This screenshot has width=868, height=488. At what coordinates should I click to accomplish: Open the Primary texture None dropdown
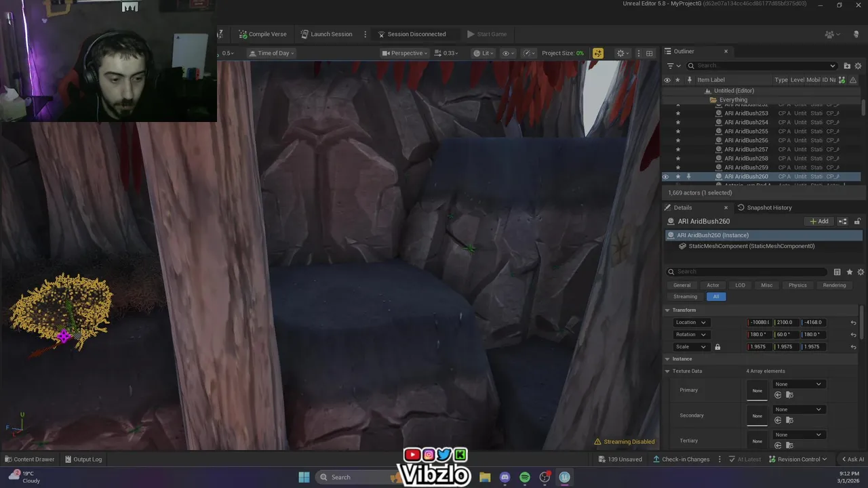tap(799, 384)
